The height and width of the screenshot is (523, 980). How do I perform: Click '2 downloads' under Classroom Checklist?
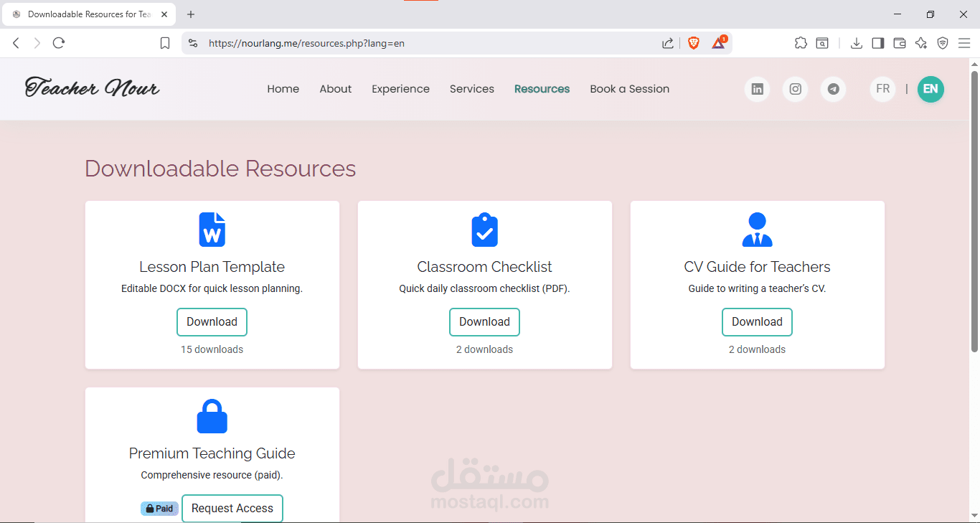pos(484,349)
